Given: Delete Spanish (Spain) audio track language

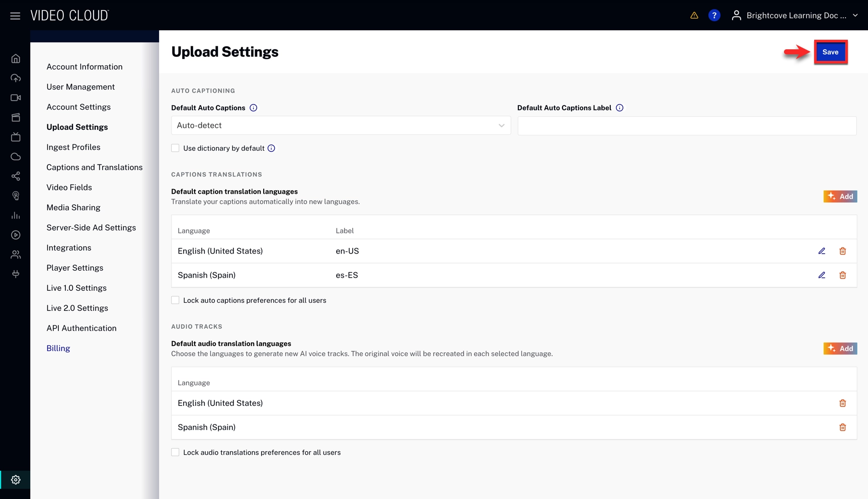Looking at the screenshot, I should click(842, 427).
